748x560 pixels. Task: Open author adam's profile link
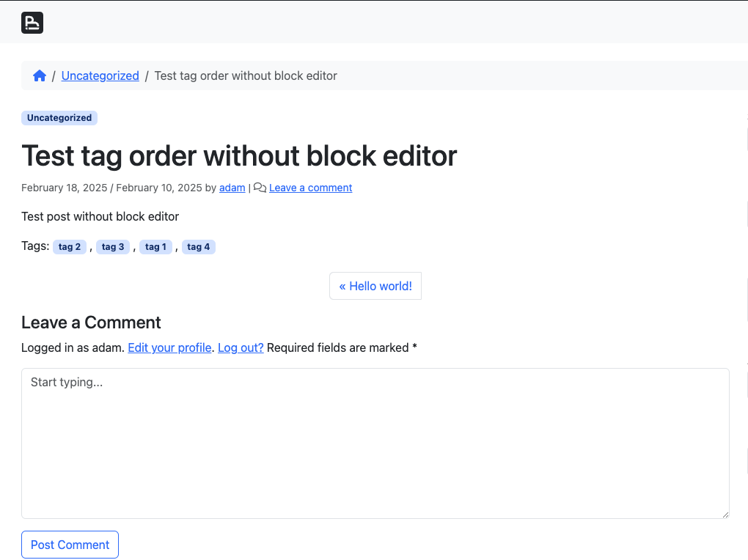(232, 188)
